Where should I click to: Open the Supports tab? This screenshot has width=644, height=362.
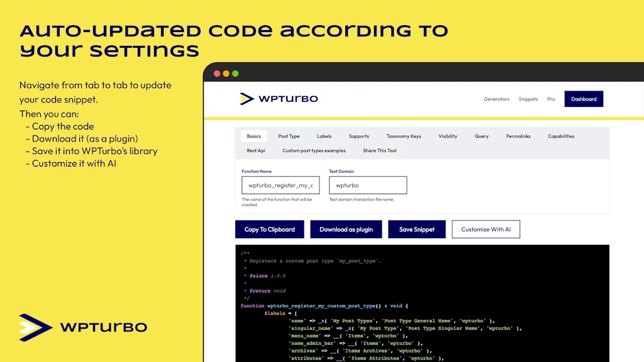pos(358,136)
